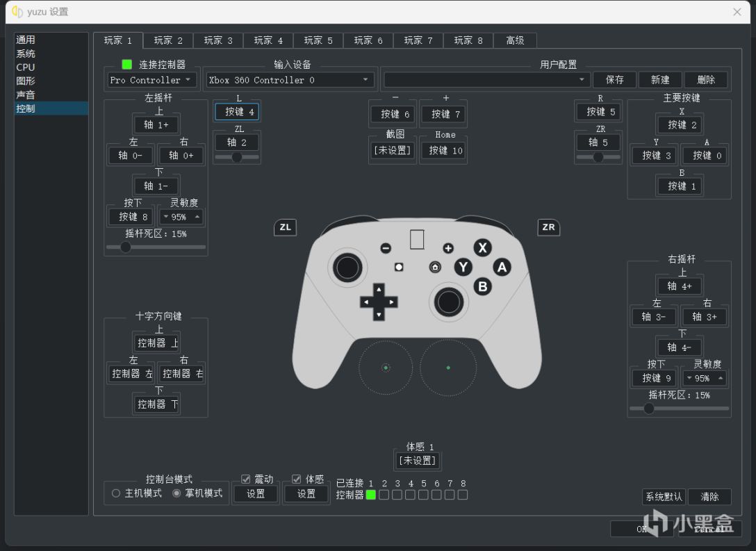
Task: Select 主机模式 docked mode radio
Action: pos(116,493)
